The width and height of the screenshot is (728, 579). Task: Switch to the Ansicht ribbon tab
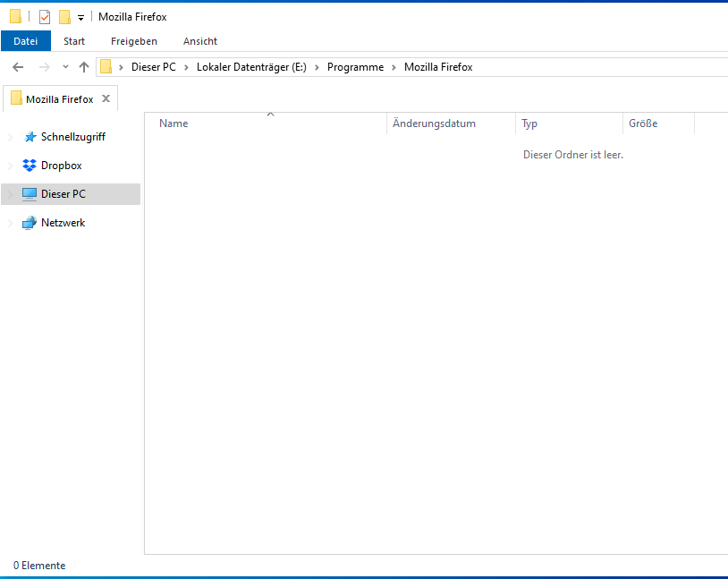[x=200, y=41]
